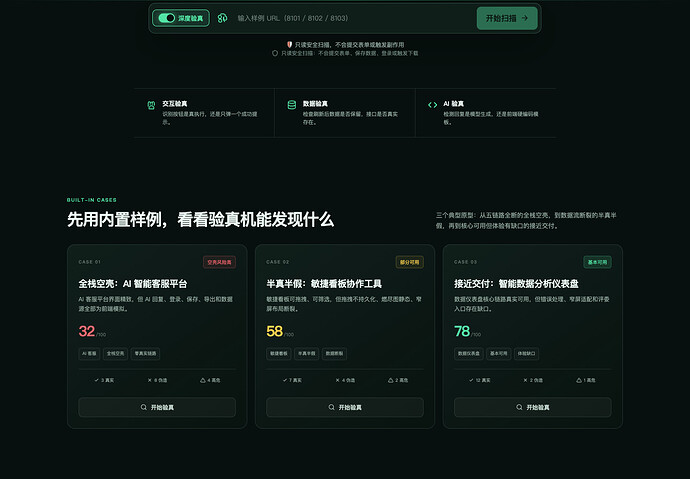This screenshot has width=690, height=479.
Task: Click the 交互验真 feature icon
Action: pyautogui.click(x=151, y=105)
